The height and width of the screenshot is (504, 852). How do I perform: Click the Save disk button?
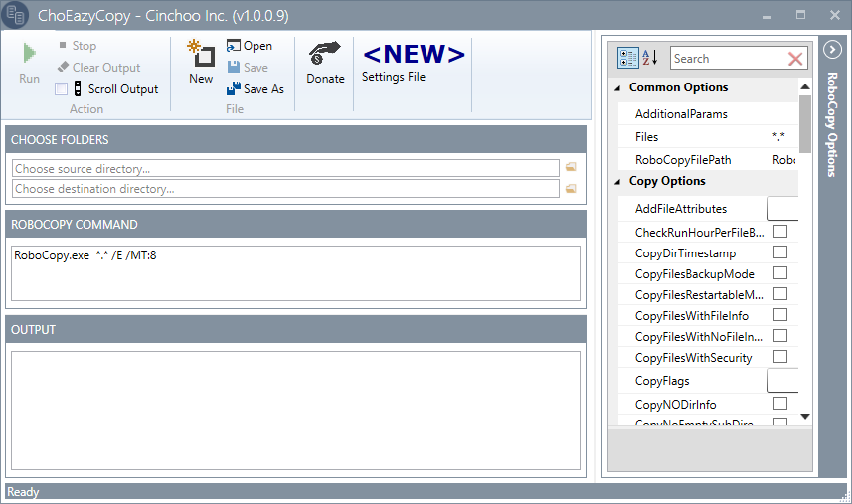point(248,68)
